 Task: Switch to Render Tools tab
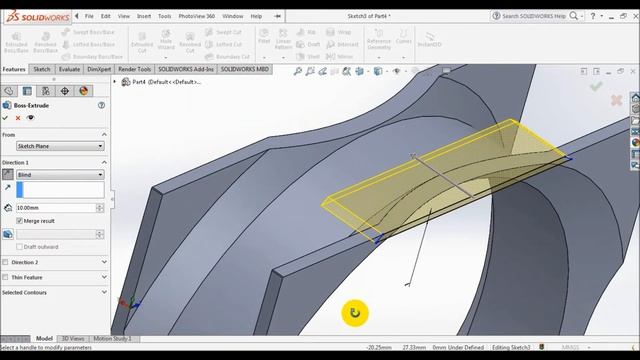(x=134, y=69)
